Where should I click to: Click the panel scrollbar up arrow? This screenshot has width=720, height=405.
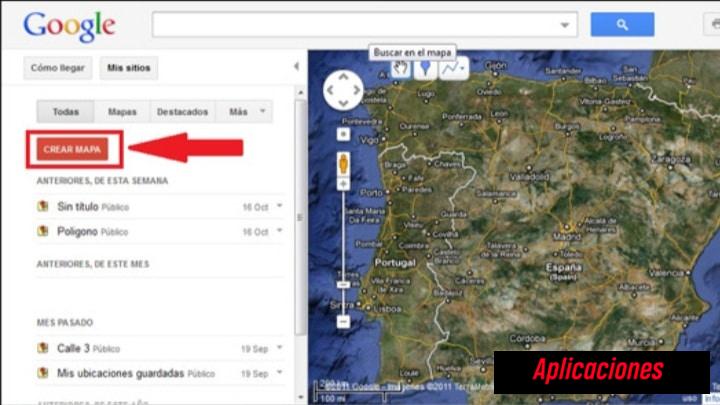click(x=300, y=93)
